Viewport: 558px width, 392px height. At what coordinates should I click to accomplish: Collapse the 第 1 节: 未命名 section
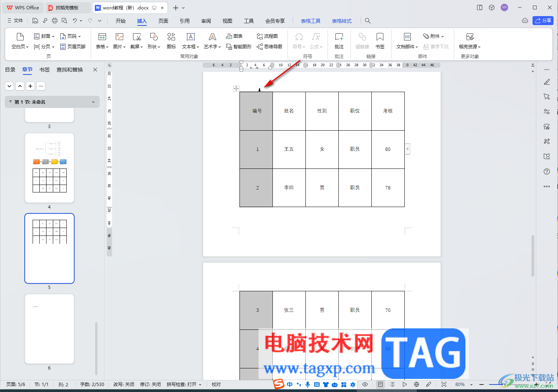10,102
